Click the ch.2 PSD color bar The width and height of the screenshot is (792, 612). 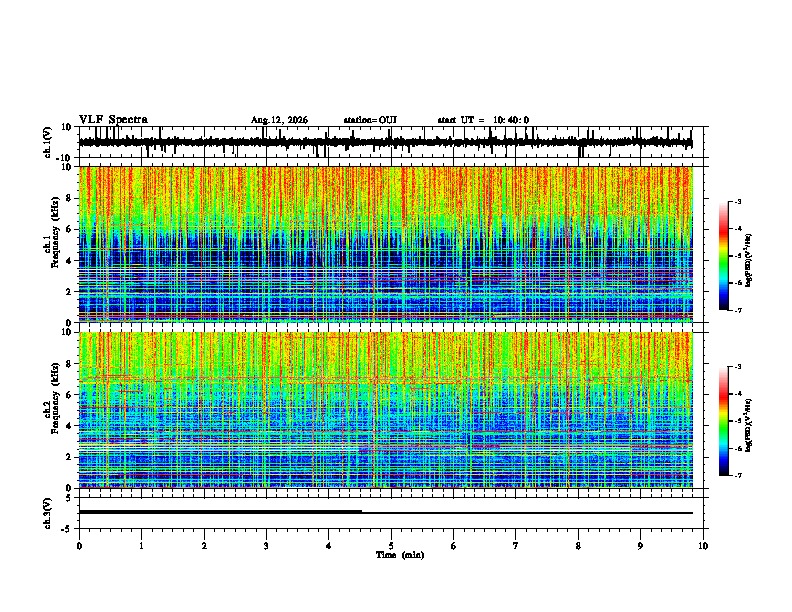point(724,421)
